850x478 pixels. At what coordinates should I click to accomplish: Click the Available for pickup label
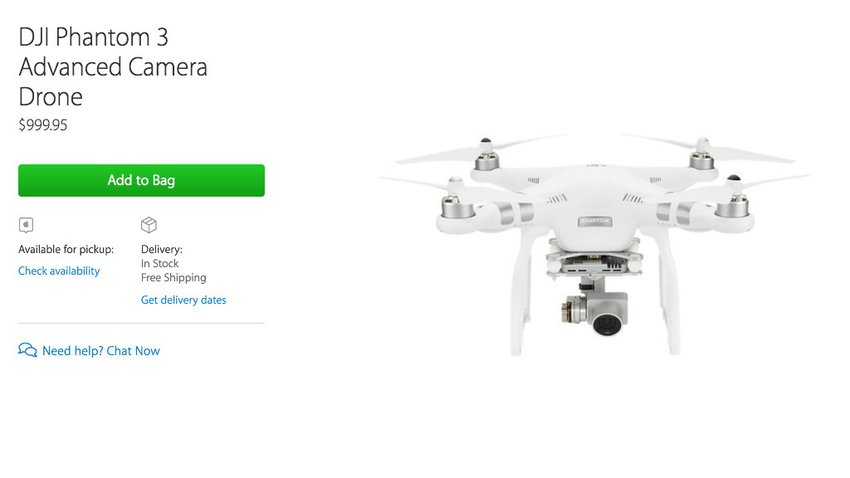point(66,249)
